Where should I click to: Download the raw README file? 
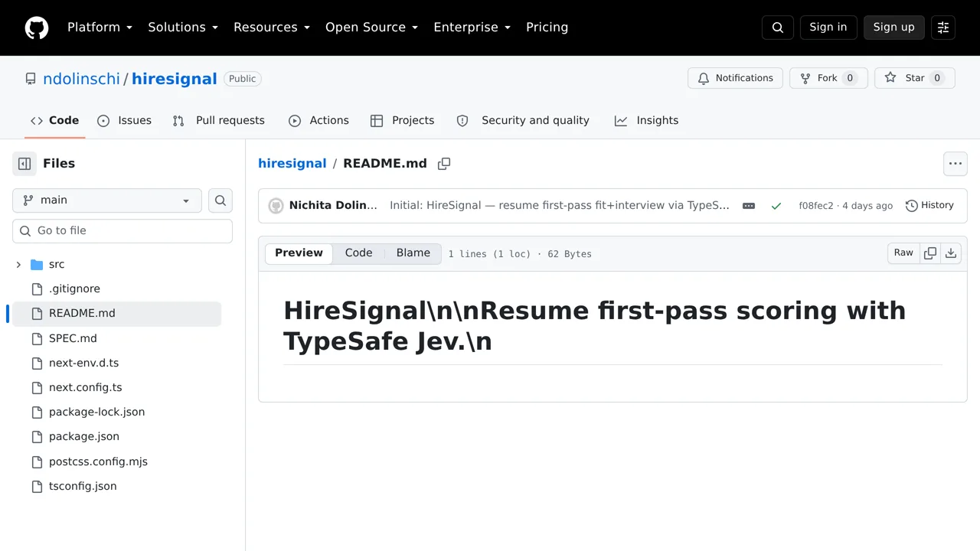pos(951,253)
